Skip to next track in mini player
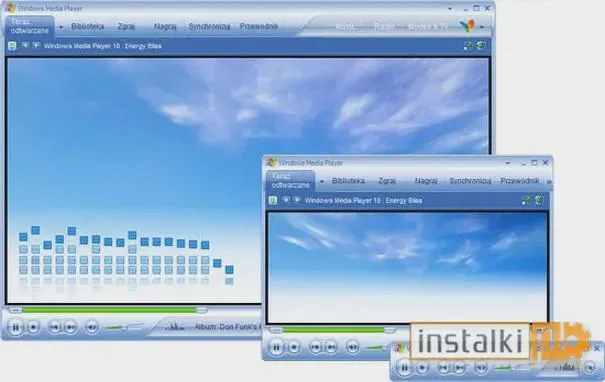 459,367
